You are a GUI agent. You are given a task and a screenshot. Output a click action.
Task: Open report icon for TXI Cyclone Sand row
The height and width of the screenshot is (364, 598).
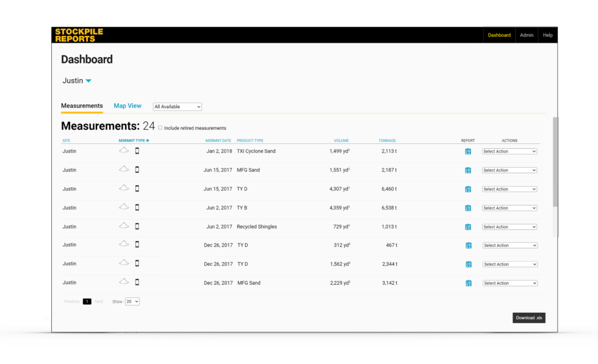pyautogui.click(x=468, y=151)
